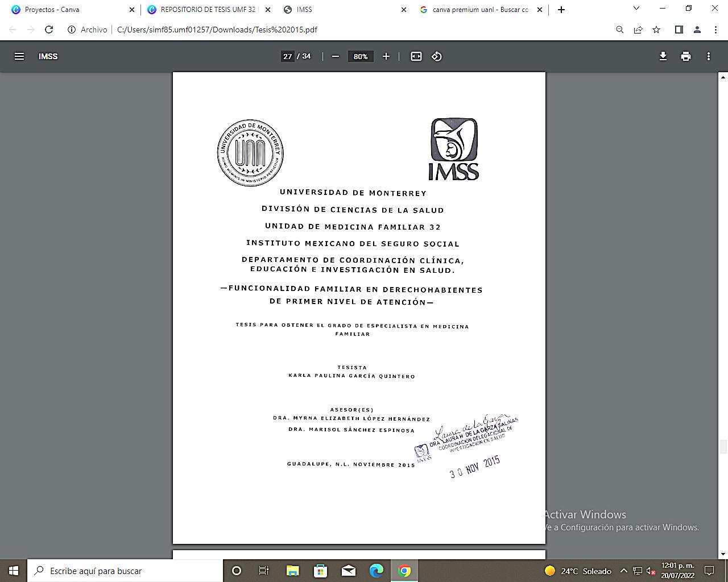The width and height of the screenshot is (728, 582).
Task: Open Cortana circle on taskbar
Action: tap(237, 571)
